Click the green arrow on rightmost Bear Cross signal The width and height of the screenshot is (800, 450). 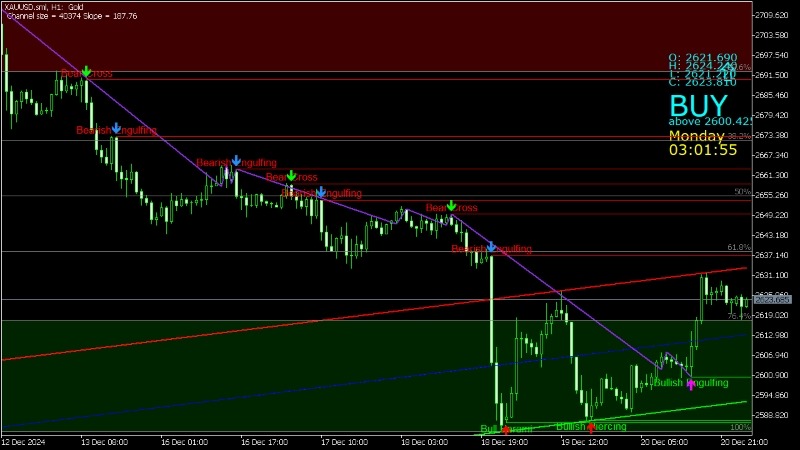click(451, 206)
